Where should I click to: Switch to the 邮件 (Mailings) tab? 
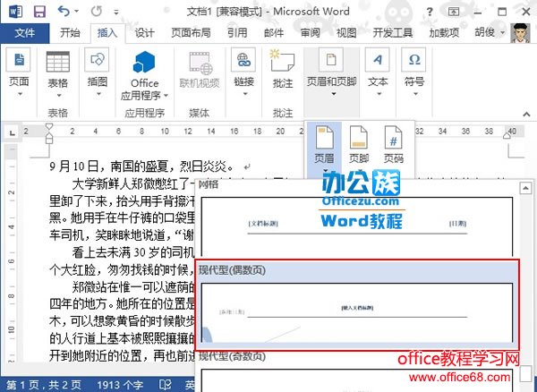(x=274, y=33)
